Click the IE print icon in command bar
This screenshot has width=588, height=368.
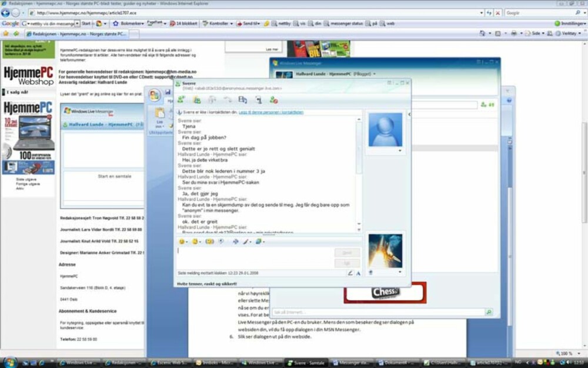pos(514,34)
